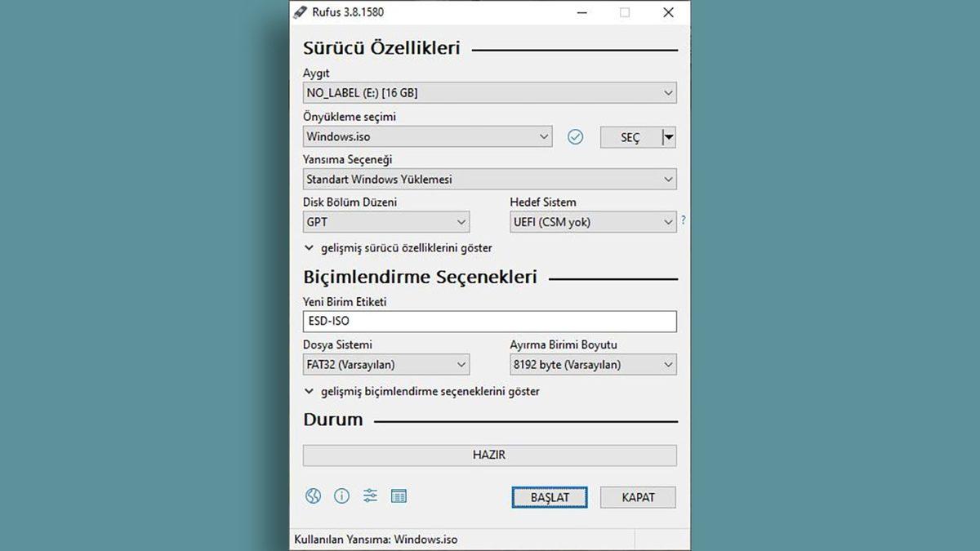The image size is (980, 551).
Task: Open advanced settings via the sliders icon
Action: click(x=370, y=496)
